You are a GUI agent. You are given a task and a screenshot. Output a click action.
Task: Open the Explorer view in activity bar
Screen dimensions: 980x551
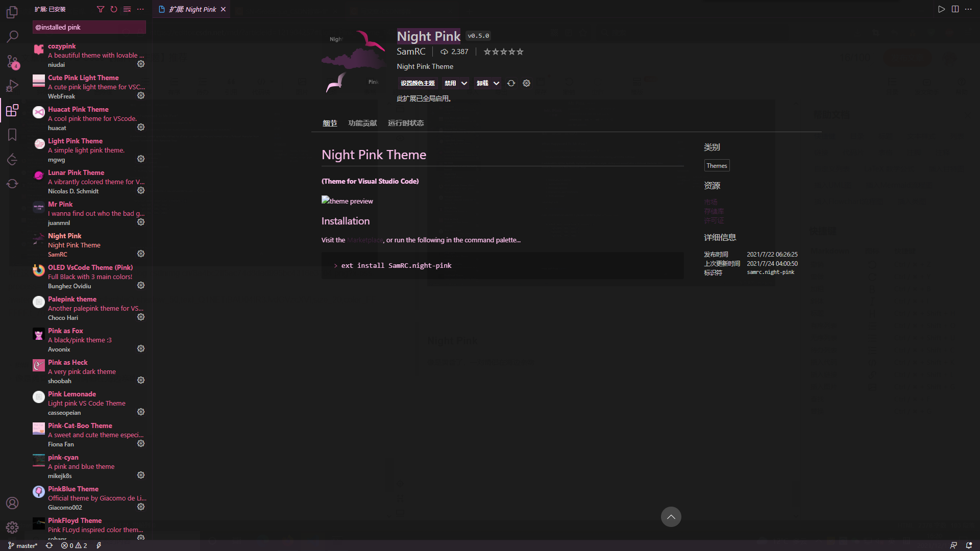12,12
